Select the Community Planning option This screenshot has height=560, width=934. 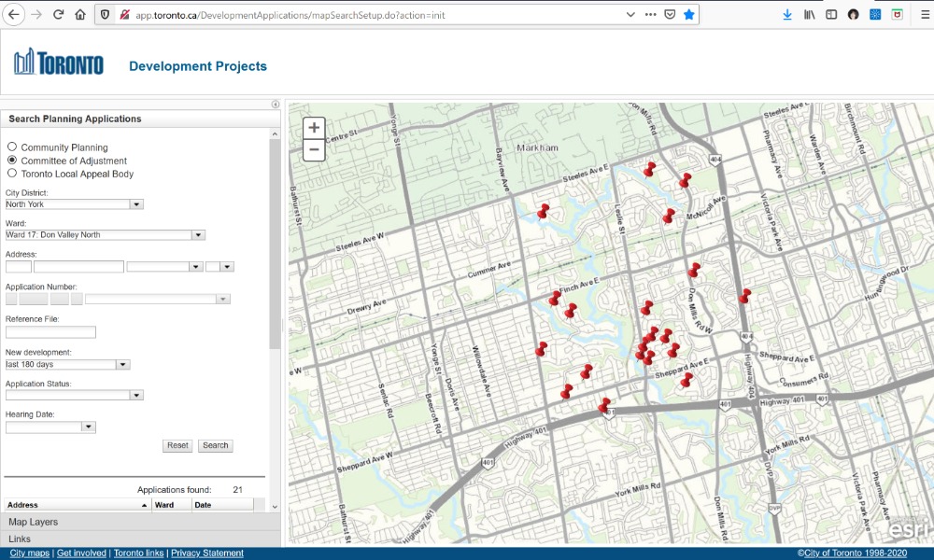(12, 147)
